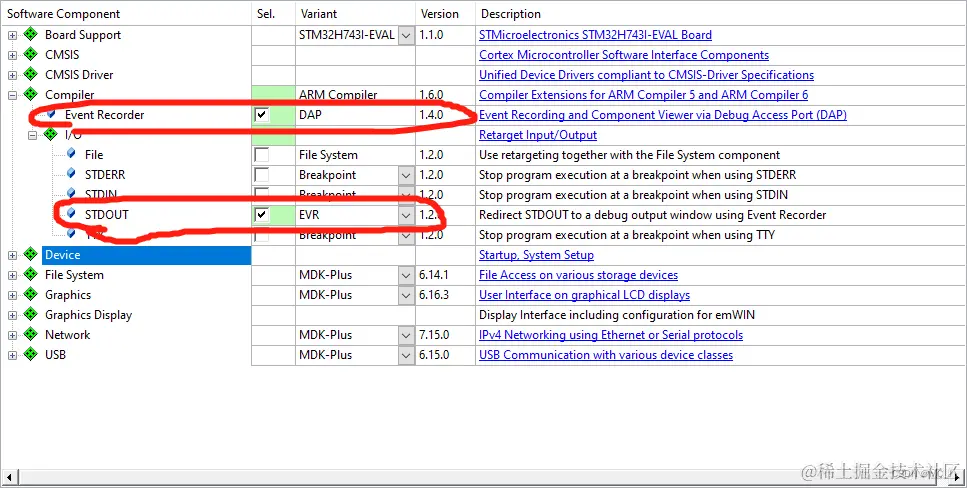This screenshot has width=967, height=488.
Task: Select the STDOUT tree item
Action: [x=107, y=215]
